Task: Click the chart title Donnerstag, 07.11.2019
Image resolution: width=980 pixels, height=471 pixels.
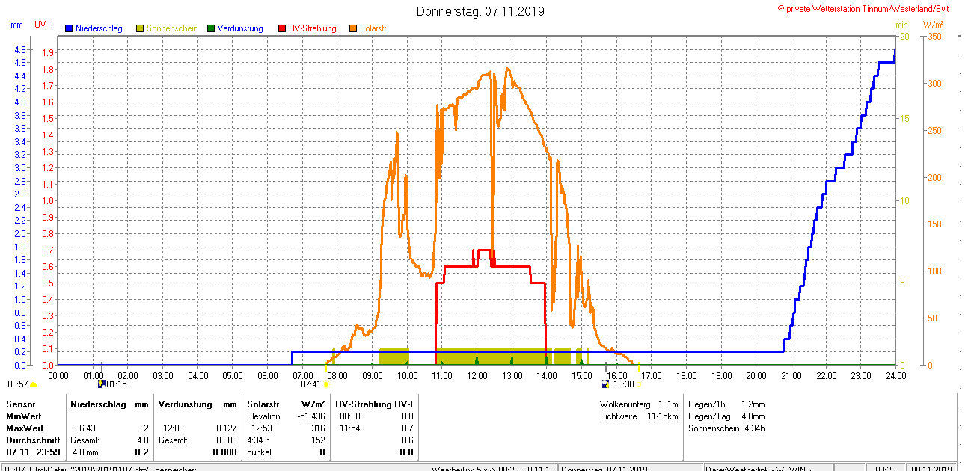Action: coord(480,11)
